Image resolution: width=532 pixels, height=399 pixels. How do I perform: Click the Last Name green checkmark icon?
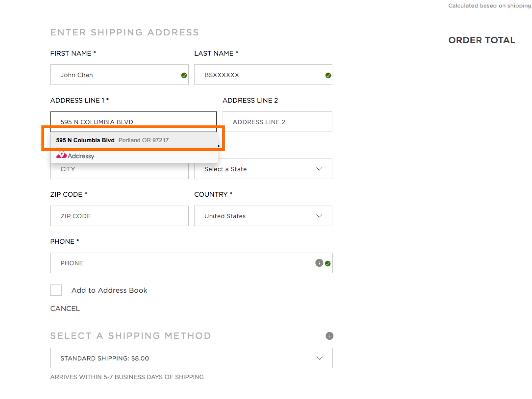pos(328,75)
